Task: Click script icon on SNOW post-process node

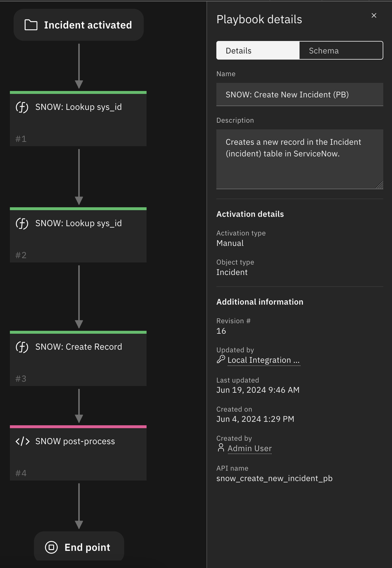Action: (22, 441)
